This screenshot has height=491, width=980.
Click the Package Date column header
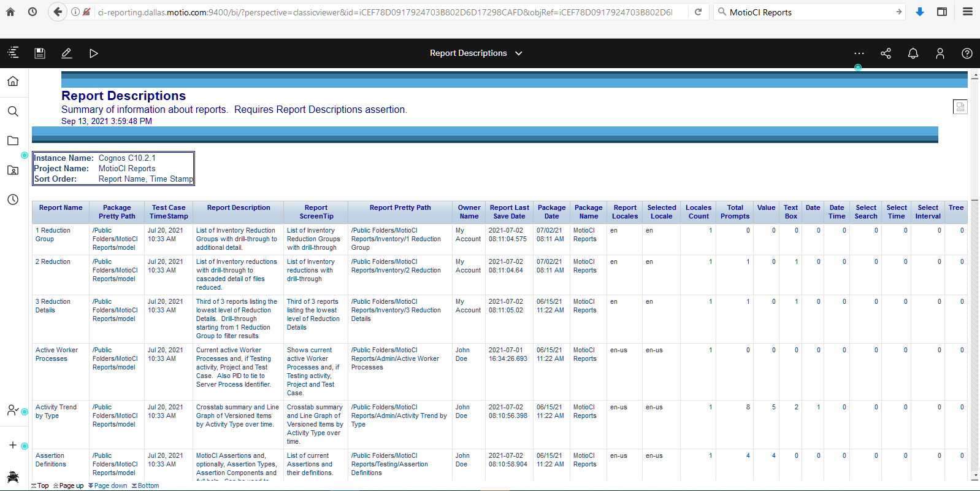pyautogui.click(x=551, y=212)
